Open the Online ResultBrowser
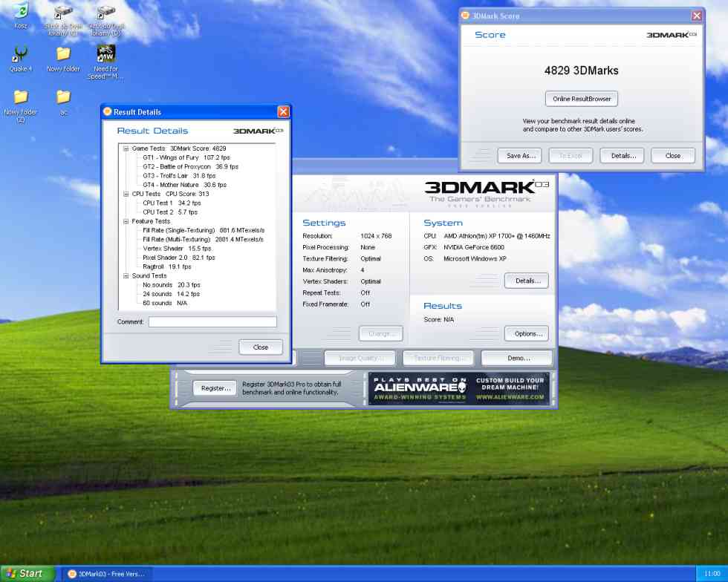728x582 pixels. pyautogui.click(x=581, y=99)
